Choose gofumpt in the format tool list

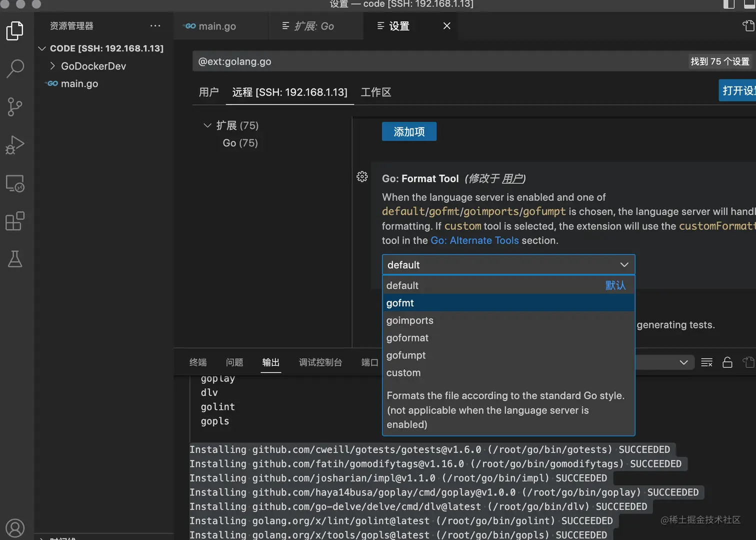coord(508,355)
